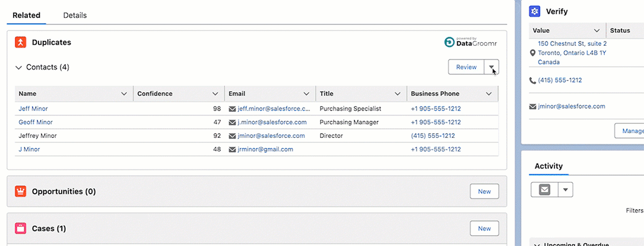The width and height of the screenshot is (644, 246).
Task: Open the Value column menu in Verify
Action: tap(597, 30)
